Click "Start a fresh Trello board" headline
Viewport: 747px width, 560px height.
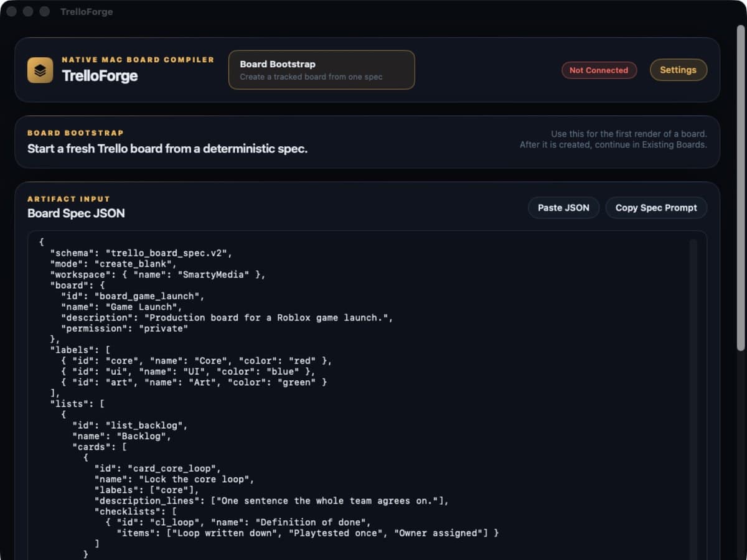coord(167,149)
